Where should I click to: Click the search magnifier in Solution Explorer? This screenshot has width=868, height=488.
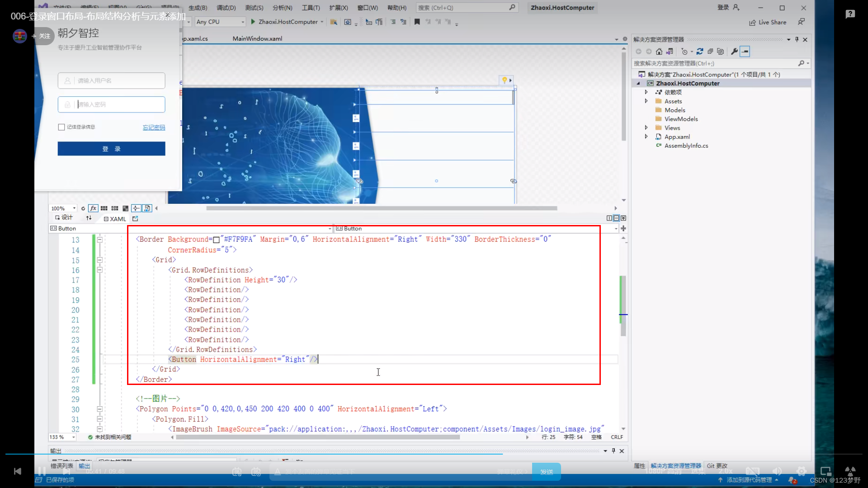point(801,63)
